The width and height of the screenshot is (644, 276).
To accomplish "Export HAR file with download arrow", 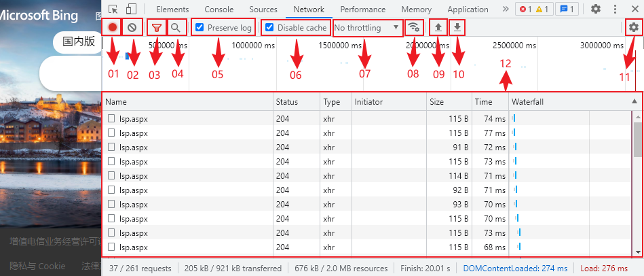I will coord(457,28).
